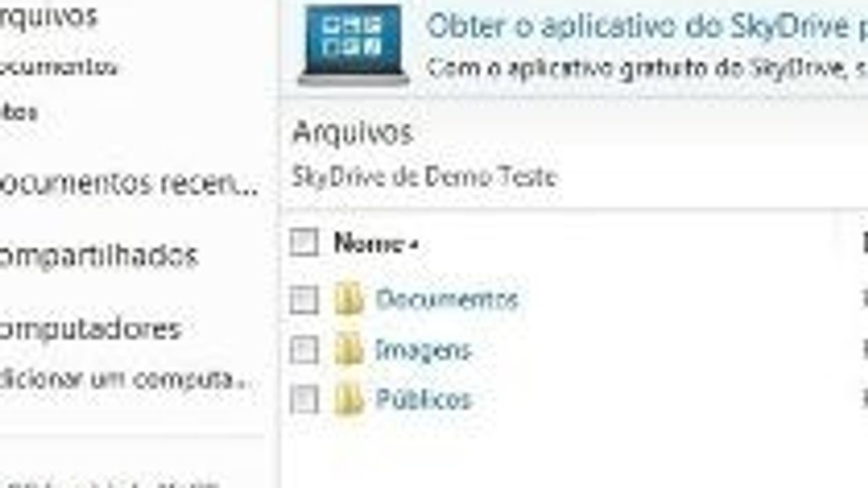Select the Públicos folder checkbox
Screen dimensions: 868x488
304,400
